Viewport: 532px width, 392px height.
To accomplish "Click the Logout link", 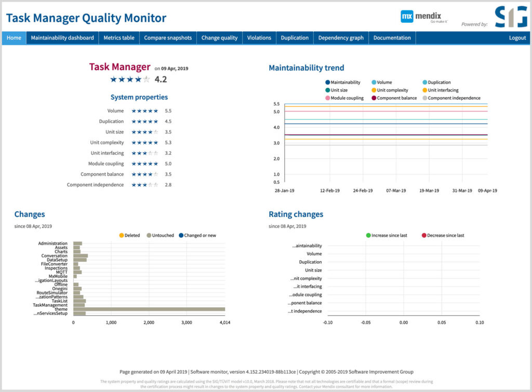I will pos(517,38).
